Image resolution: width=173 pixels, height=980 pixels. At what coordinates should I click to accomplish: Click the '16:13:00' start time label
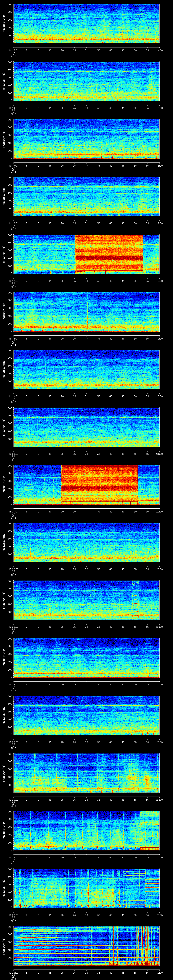coord(13,50)
